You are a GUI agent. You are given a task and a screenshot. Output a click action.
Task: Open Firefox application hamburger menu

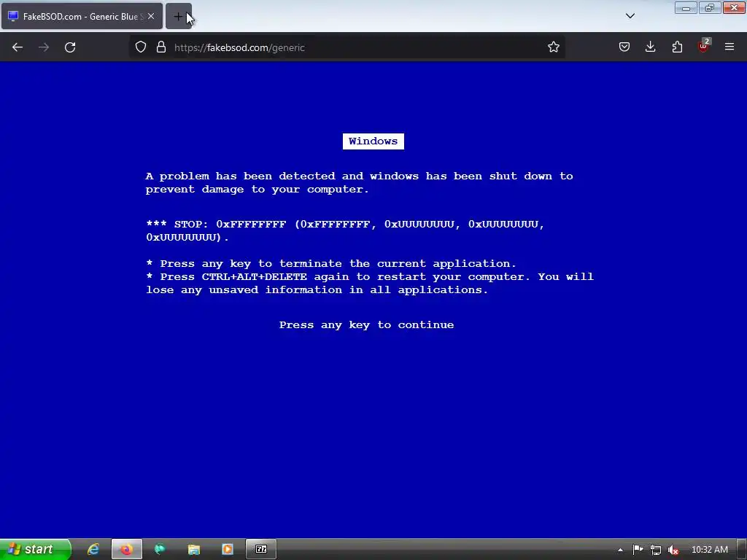pos(729,47)
